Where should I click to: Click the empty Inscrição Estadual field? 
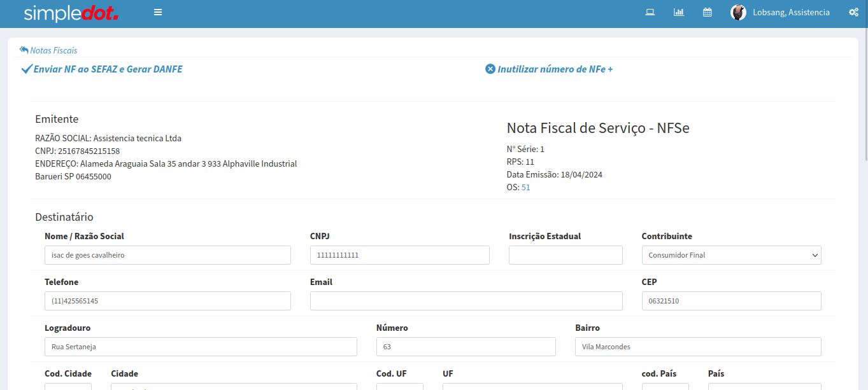[x=566, y=255]
